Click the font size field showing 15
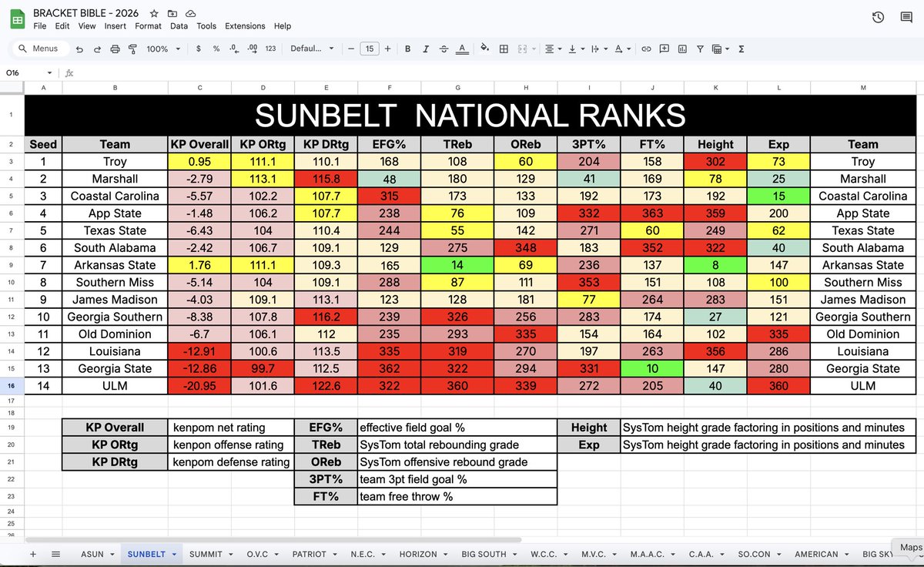The image size is (924, 567). [x=370, y=49]
